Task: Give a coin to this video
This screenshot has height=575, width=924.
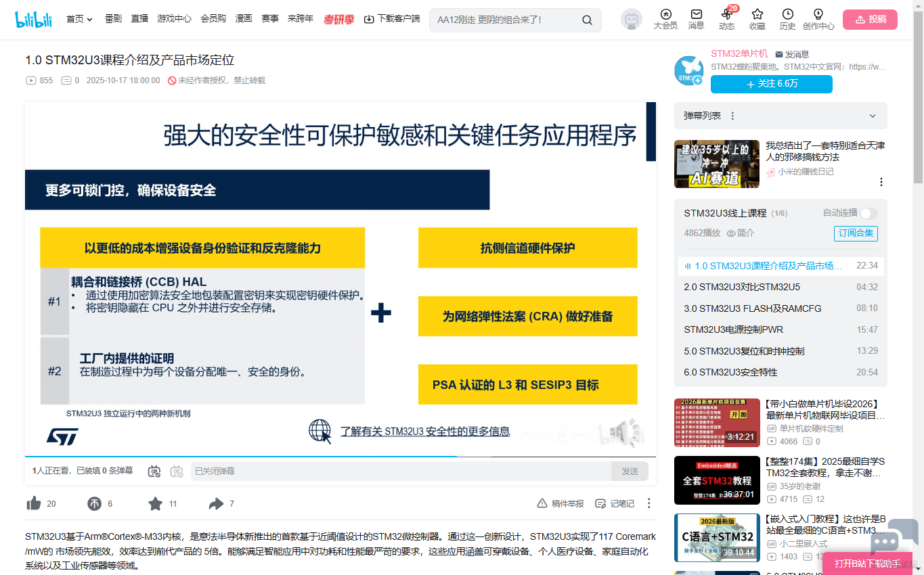Action: 94,503
